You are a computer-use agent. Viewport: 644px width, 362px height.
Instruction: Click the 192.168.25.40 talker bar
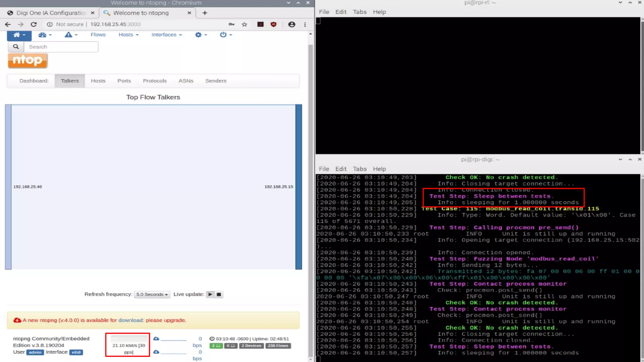pos(8,187)
